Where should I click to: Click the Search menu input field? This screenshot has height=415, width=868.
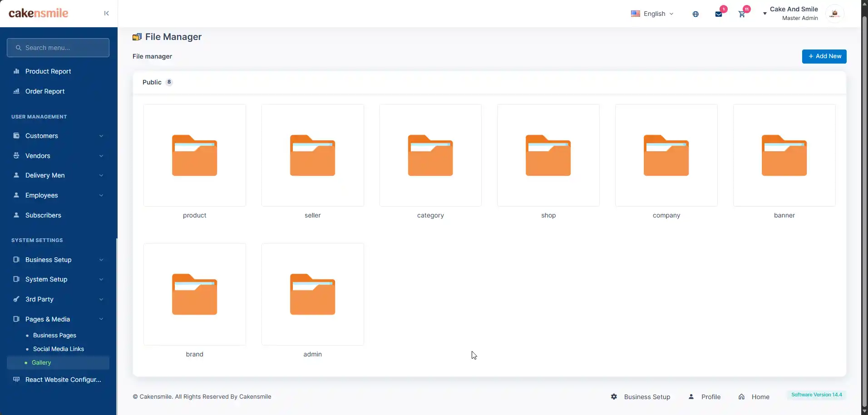(x=58, y=48)
